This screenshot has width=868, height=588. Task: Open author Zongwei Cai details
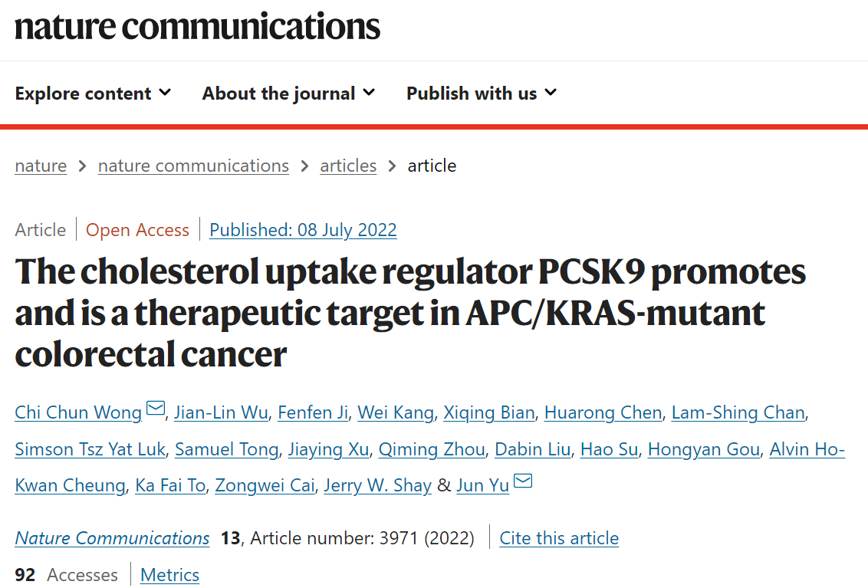265,485
